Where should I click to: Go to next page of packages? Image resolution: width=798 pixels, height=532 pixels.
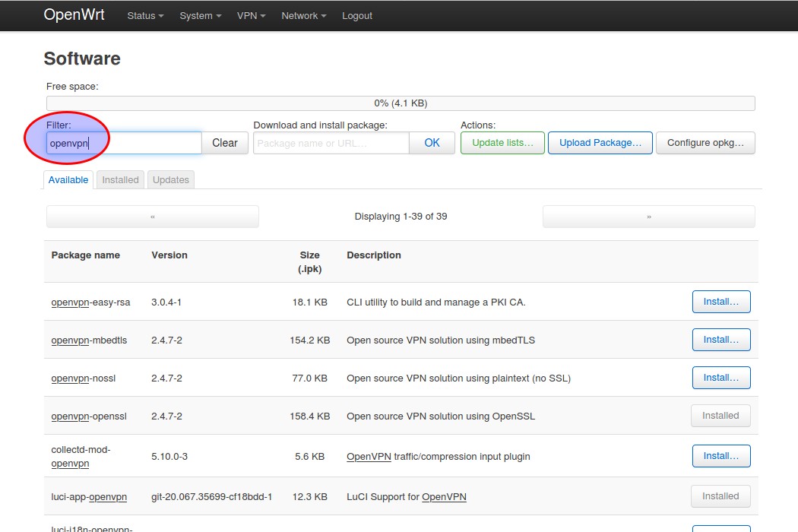(649, 217)
